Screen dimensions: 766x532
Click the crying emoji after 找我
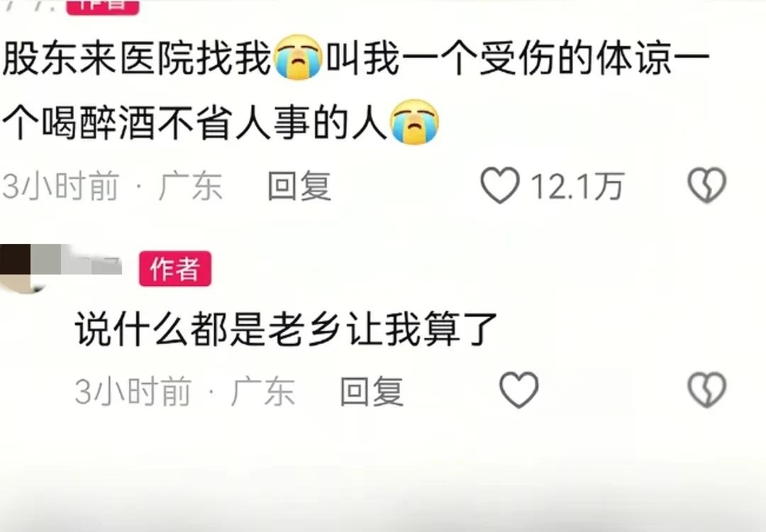(x=298, y=57)
